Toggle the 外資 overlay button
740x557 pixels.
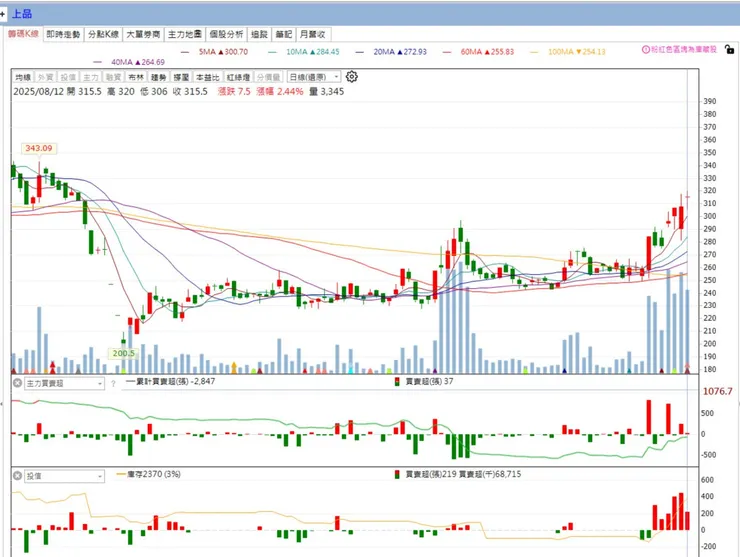click(45, 77)
